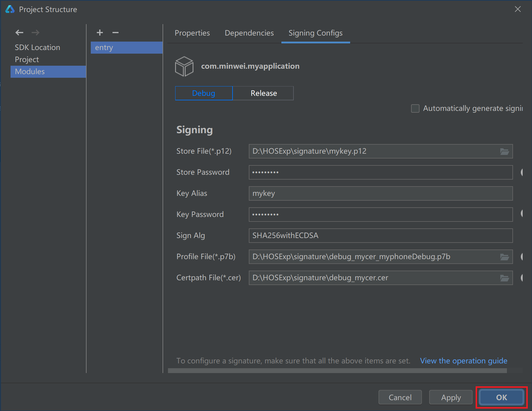Viewport: 532px width, 411px height.
Task: Open the Properties tab
Action: pos(192,33)
